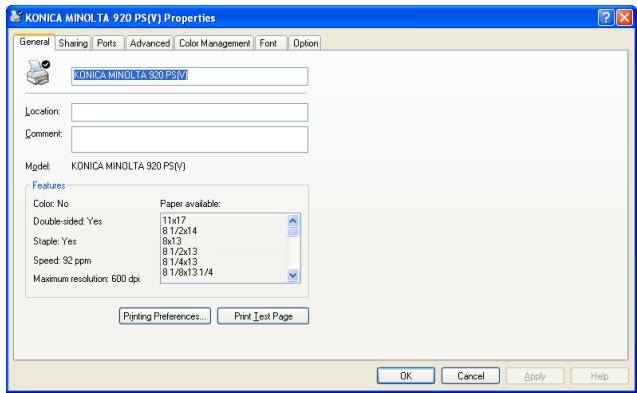Screen dimensions: 637x393
Task: Click the paper list scroll up arrow
Action: 293,220
